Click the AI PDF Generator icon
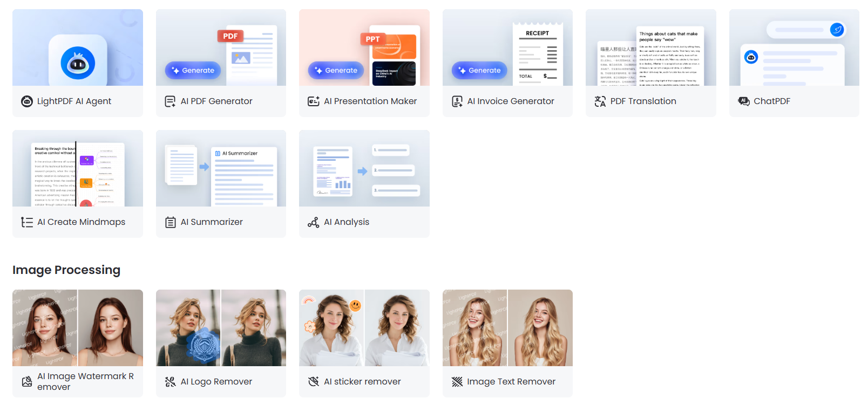Image resolution: width=868 pixels, height=412 pixels. (x=170, y=101)
